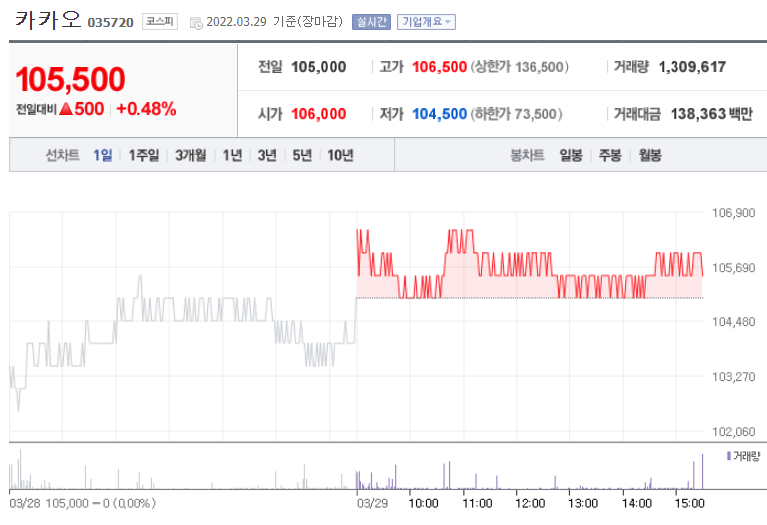Click the 03/28 105,000 info text
767x525 pixels.
point(82,503)
